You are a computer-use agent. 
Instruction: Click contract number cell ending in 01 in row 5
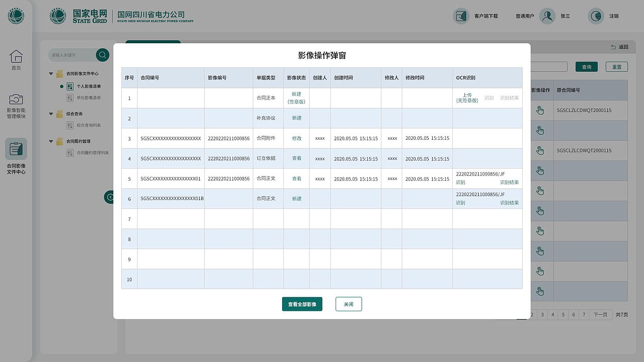coord(171,178)
